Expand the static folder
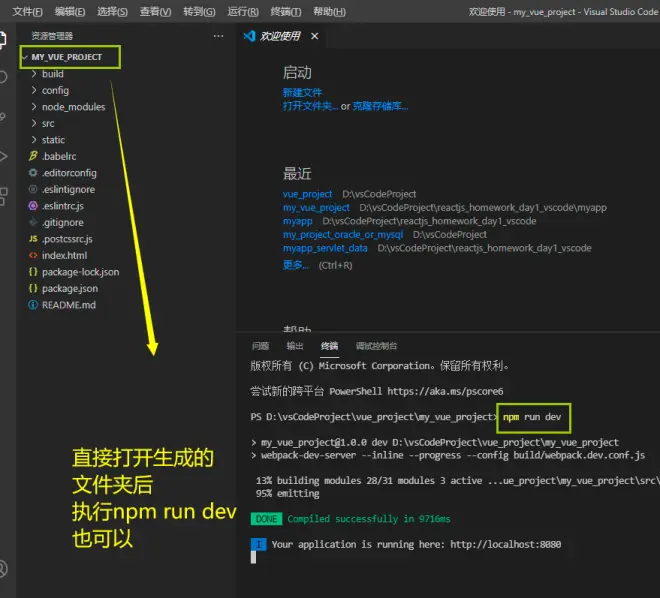The height and width of the screenshot is (598, 660). point(34,140)
